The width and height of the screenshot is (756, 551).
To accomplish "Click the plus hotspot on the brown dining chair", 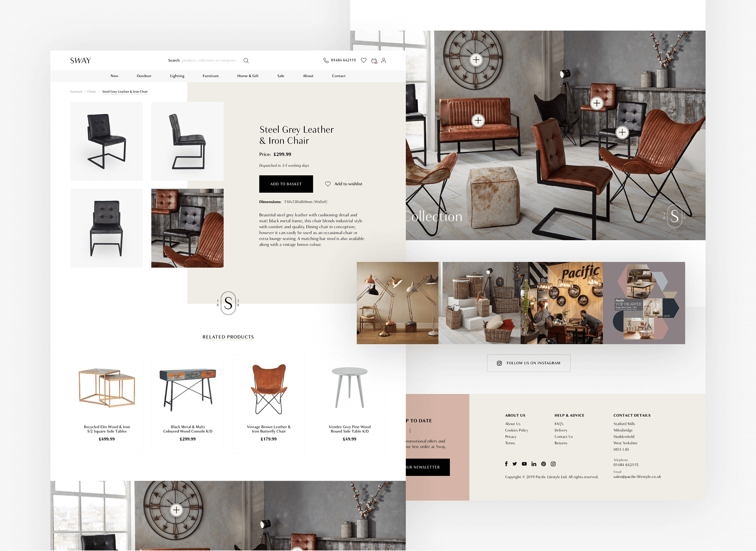I will [597, 103].
